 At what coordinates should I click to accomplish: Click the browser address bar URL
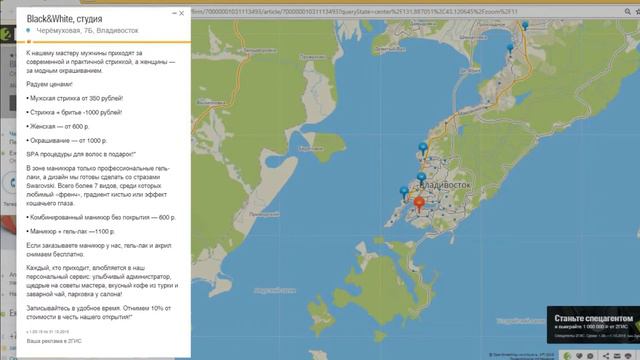pos(354,12)
